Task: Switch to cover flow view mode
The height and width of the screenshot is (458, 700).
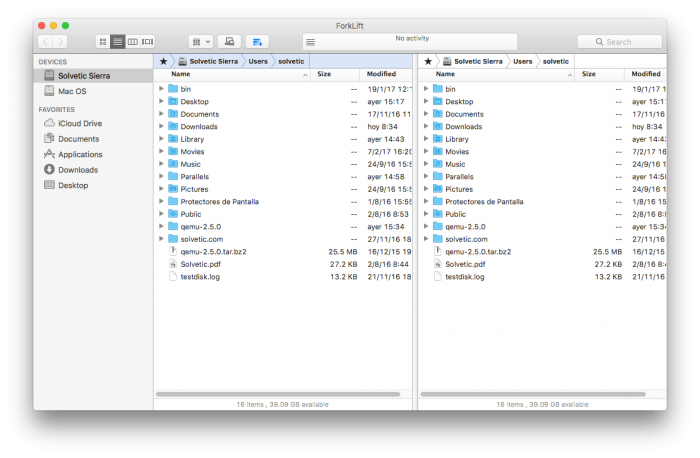Action: point(147,42)
